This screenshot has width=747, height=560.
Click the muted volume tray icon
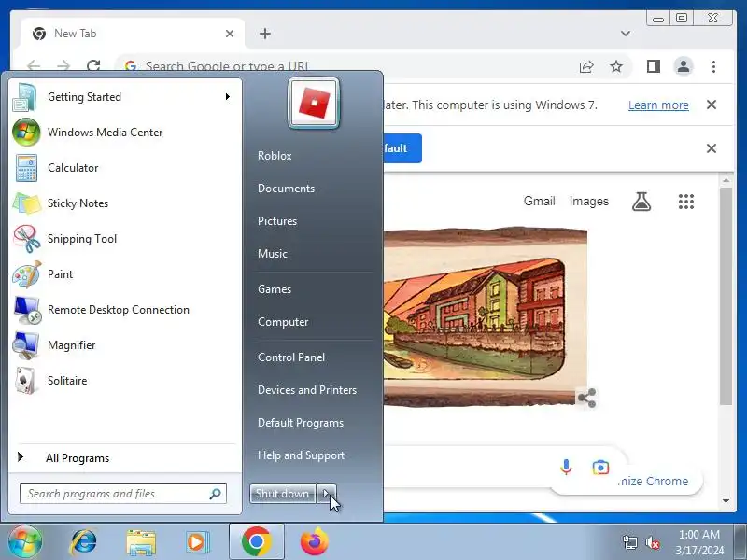tap(652, 542)
